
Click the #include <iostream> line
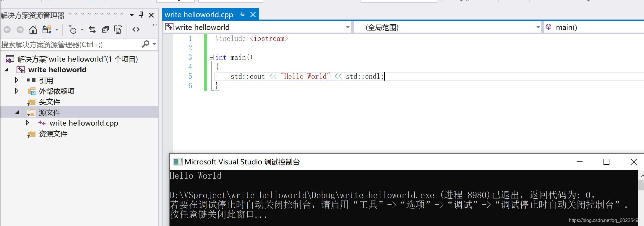click(252, 39)
